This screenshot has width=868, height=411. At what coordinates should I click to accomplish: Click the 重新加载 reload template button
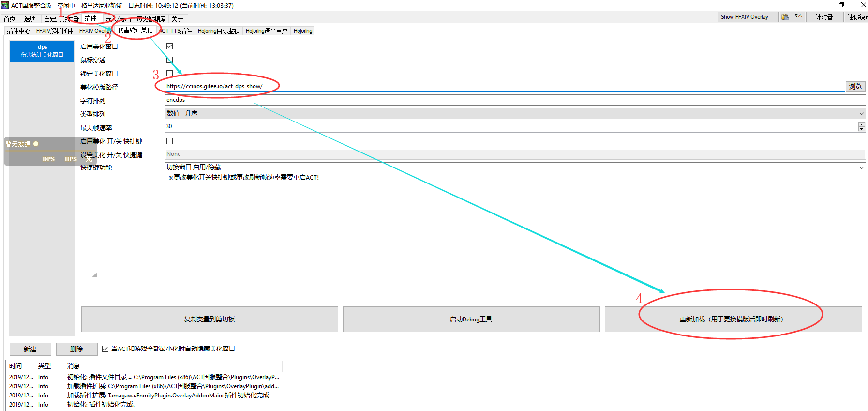[x=733, y=319]
